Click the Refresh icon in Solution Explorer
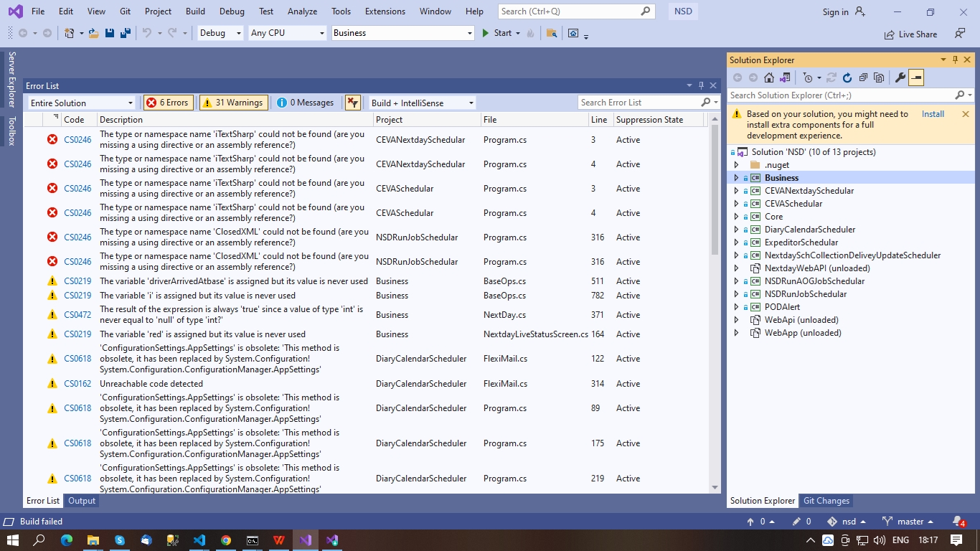980x551 pixels. point(847,77)
